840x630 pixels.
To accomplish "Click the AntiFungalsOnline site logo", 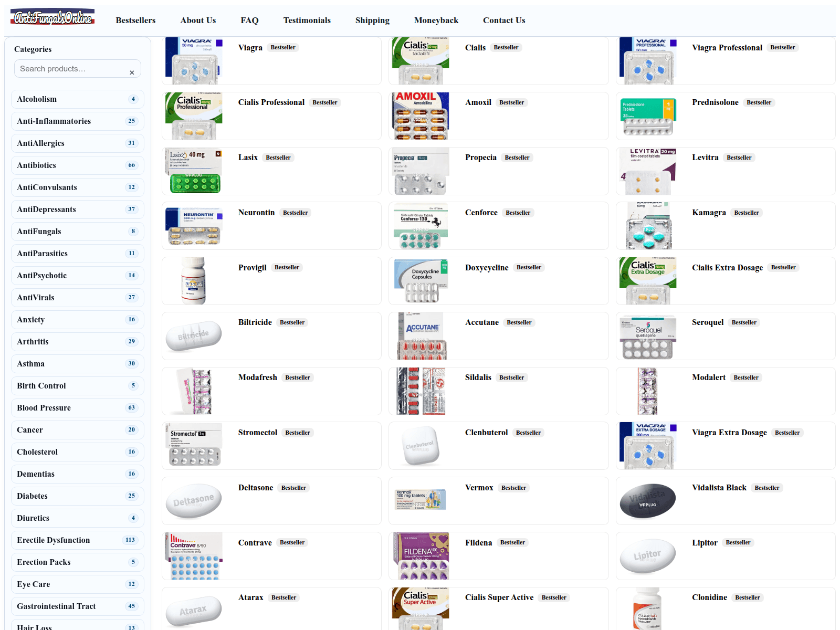I will coord(52,18).
